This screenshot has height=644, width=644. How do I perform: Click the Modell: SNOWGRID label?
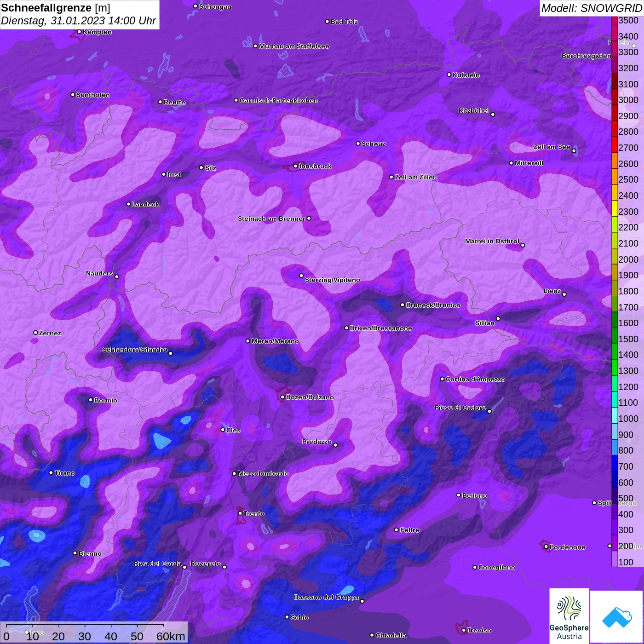tap(592, 8)
